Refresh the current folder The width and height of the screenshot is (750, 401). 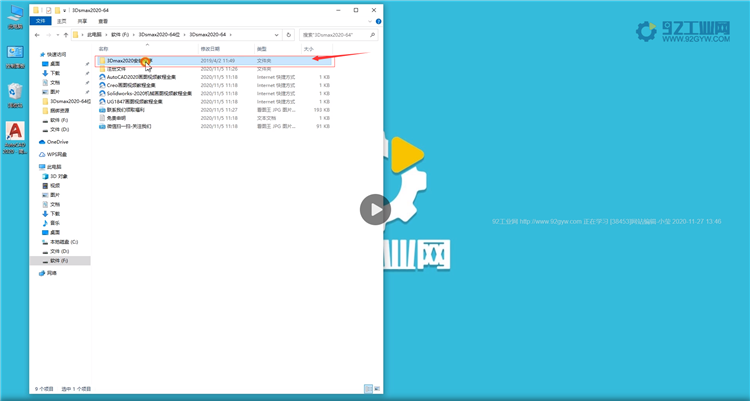coord(288,35)
